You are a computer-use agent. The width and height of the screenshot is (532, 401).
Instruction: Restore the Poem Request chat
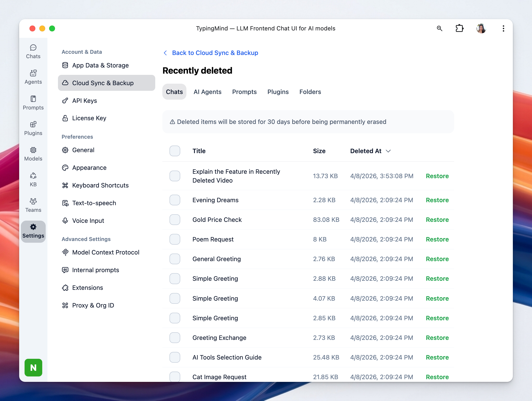pos(437,239)
